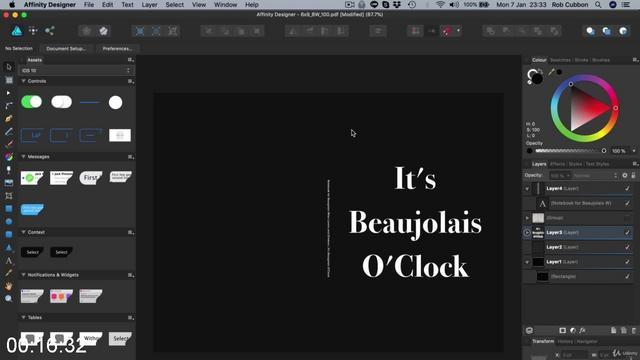The height and width of the screenshot is (360, 640).
Task: Select the Node tool
Action: point(9,93)
